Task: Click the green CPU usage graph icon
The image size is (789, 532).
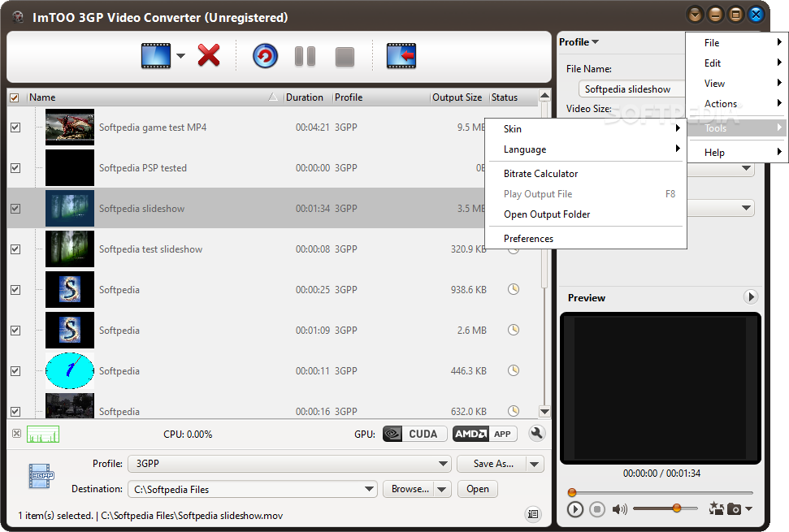Action: 43,434
